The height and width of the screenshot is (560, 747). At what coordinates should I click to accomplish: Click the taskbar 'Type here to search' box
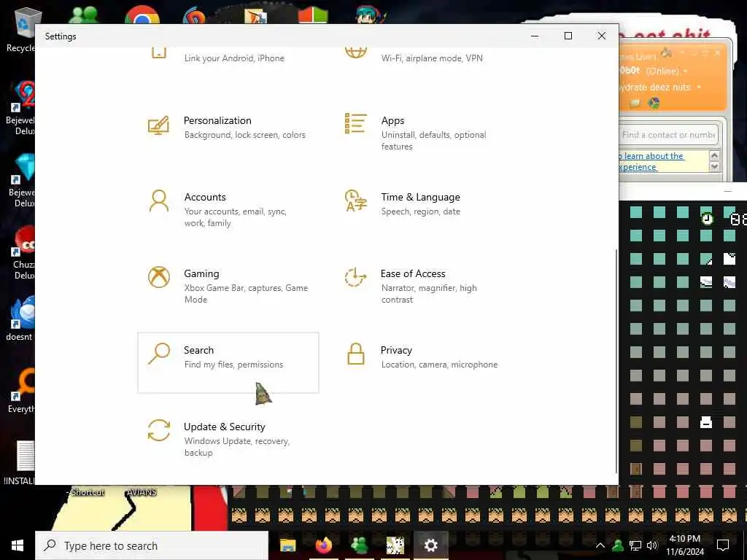click(152, 545)
